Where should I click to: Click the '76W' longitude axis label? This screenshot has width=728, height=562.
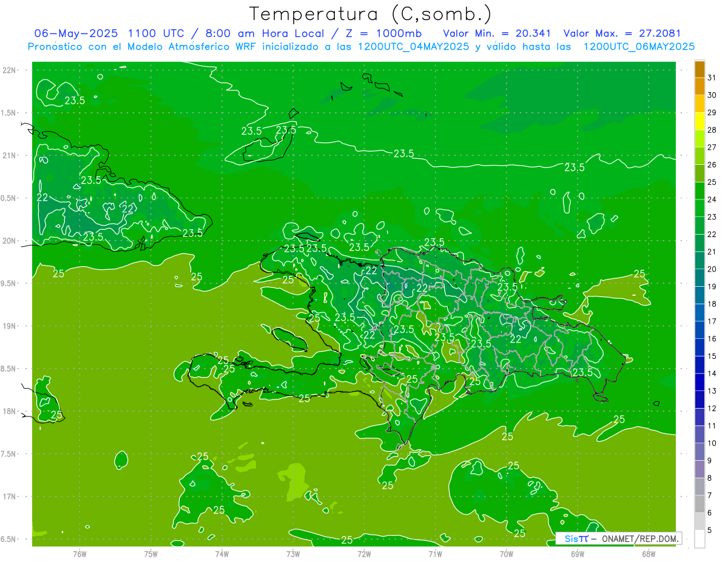[79, 554]
